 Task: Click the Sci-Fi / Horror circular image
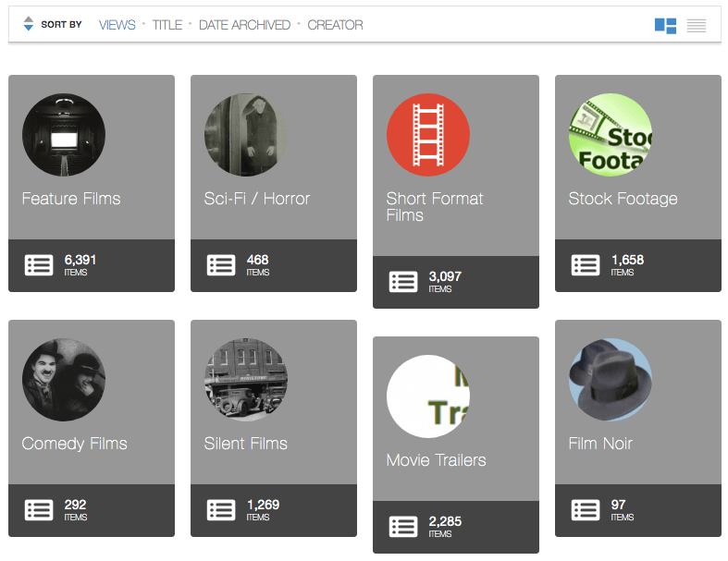point(246,135)
